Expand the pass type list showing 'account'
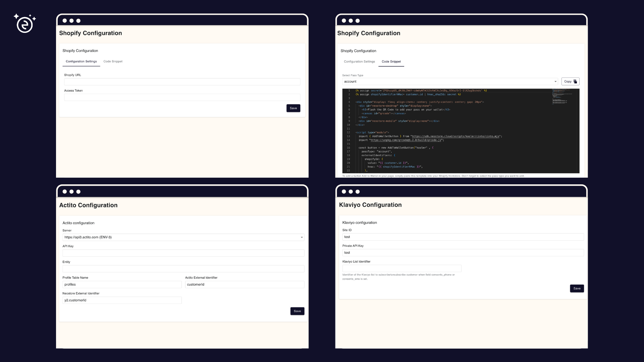This screenshot has height=362, width=644. click(555, 81)
